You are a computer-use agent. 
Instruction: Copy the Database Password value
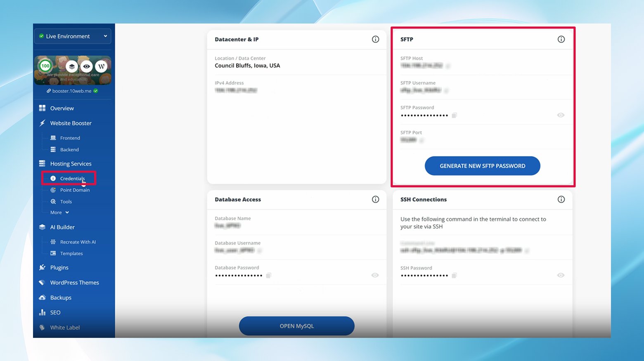pyautogui.click(x=268, y=275)
